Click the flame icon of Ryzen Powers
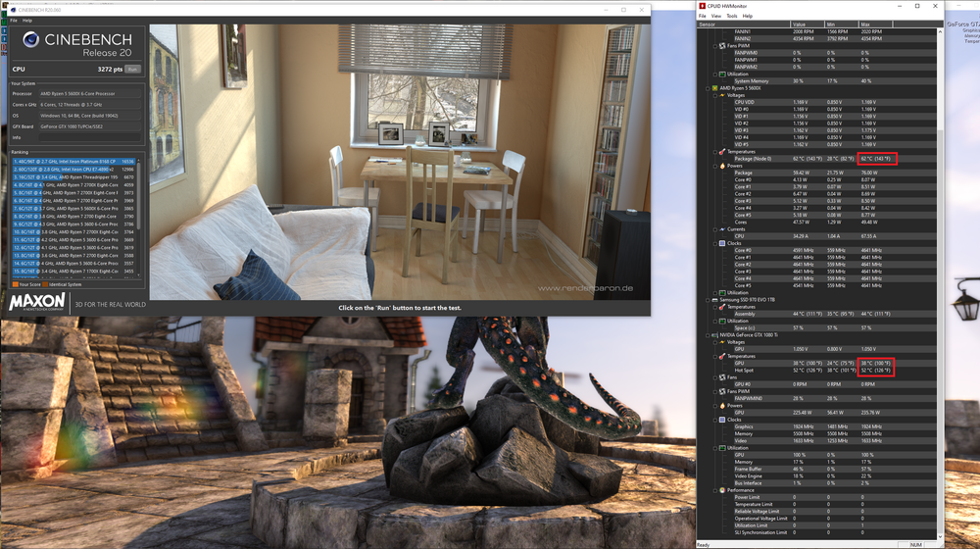 722,166
